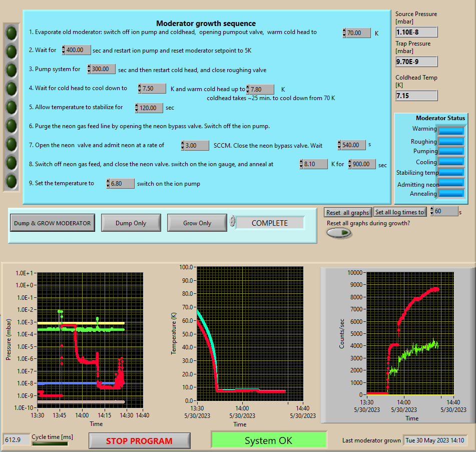Viewport: 476px width, 452px height.
Task: Adjust stepper arrows on the 6.80 field
Action: click(108, 183)
